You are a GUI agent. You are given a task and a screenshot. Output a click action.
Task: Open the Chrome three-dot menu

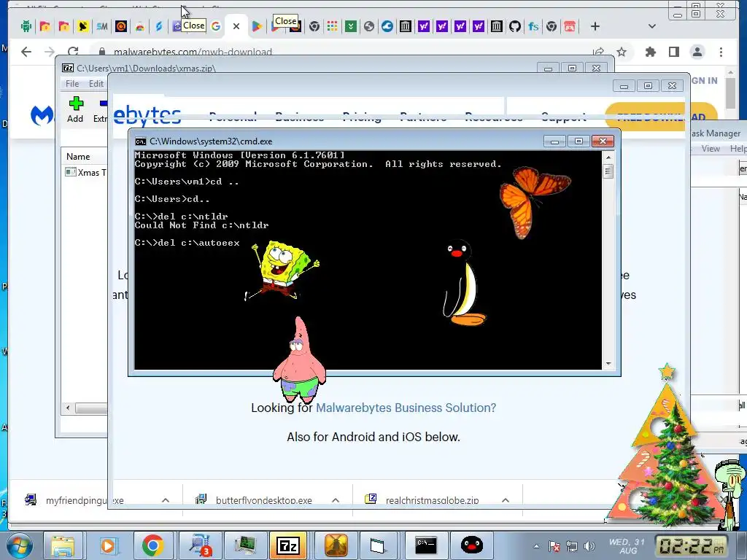tap(721, 52)
